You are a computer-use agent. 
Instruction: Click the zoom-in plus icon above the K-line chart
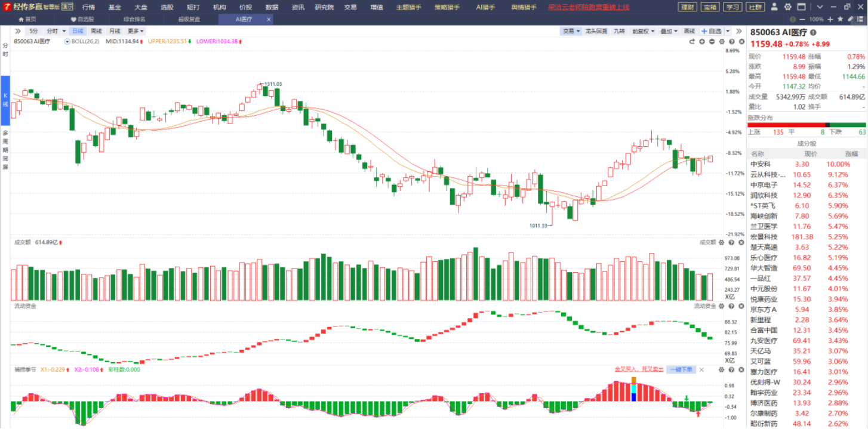click(702, 42)
